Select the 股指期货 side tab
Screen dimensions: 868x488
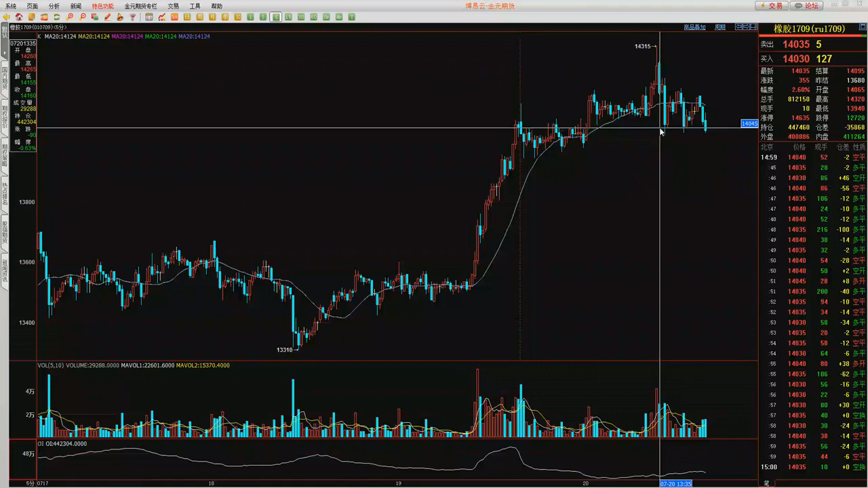[x=4, y=232]
